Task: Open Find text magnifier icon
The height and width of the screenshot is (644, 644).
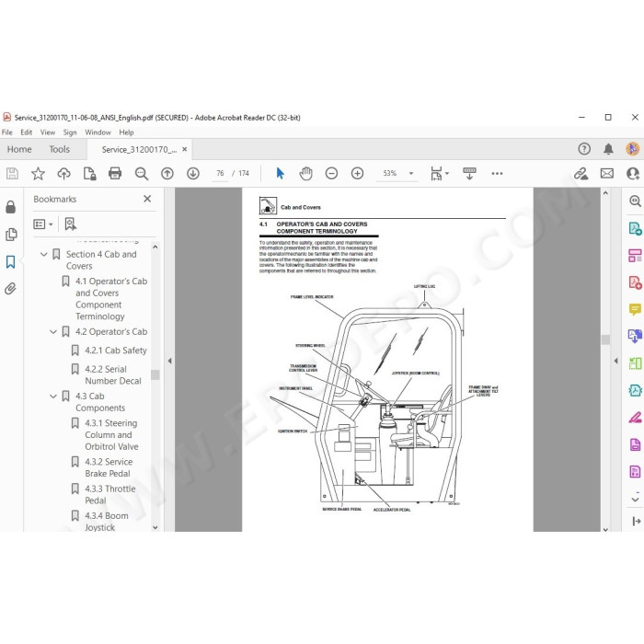Action: point(142,173)
